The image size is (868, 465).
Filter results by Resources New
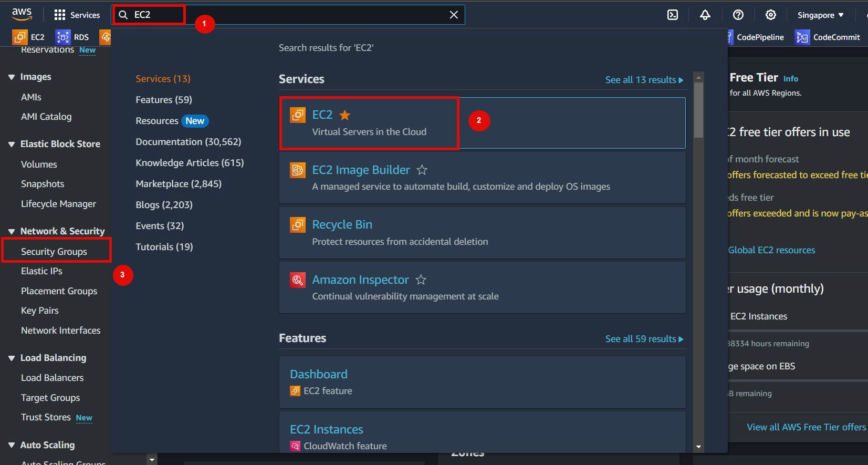coord(172,121)
